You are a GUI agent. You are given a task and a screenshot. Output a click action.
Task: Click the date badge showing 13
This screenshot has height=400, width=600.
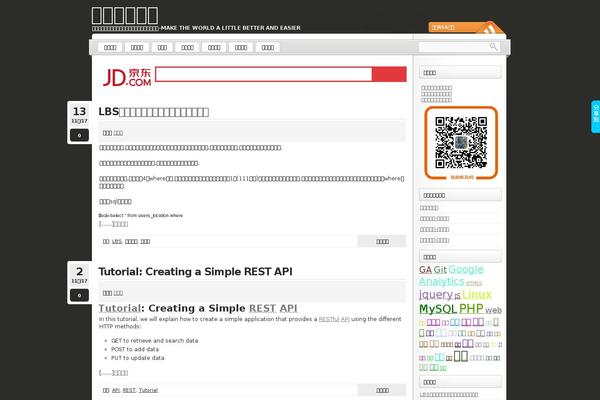tap(79, 115)
